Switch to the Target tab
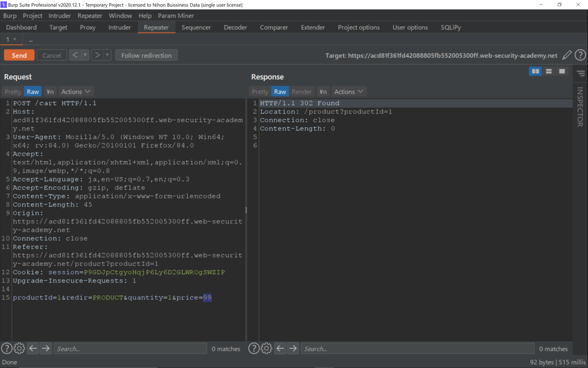Viewport: 588px width, 368px height. (x=58, y=27)
